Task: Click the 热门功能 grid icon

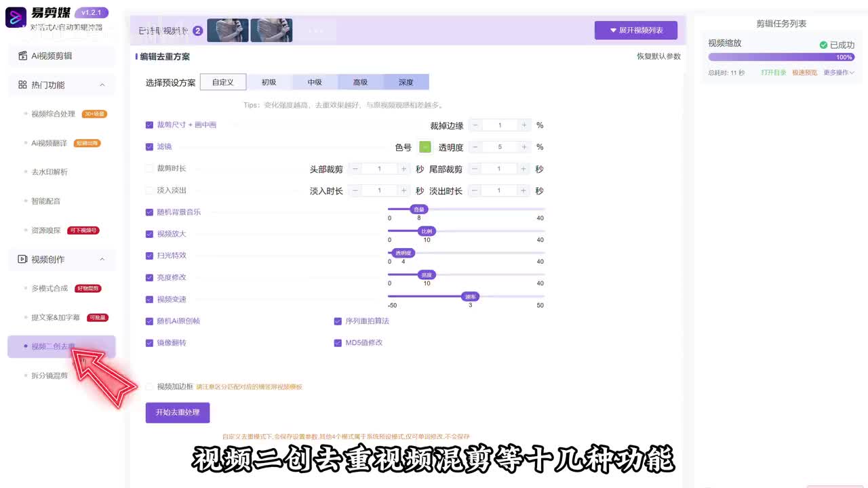Action: point(22,85)
